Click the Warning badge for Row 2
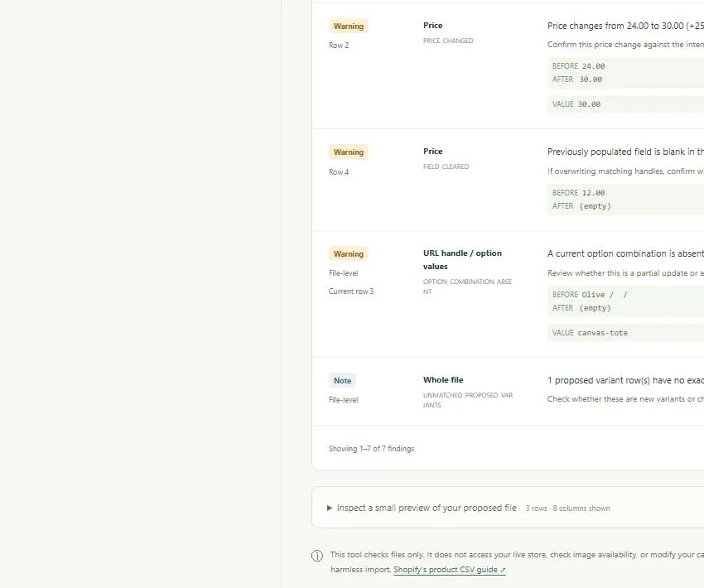The width and height of the screenshot is (704, 588). [x=349, y=26]
